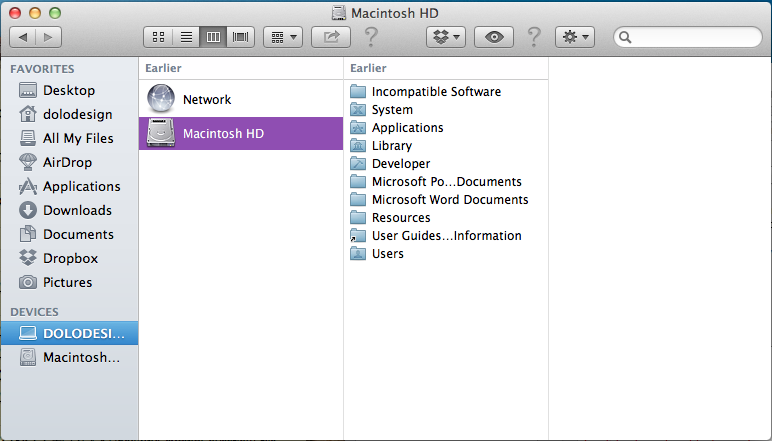Go forward with the right arrow button
Screen dimensions: 772x441
pyautogui.click(x=48, y=37)
